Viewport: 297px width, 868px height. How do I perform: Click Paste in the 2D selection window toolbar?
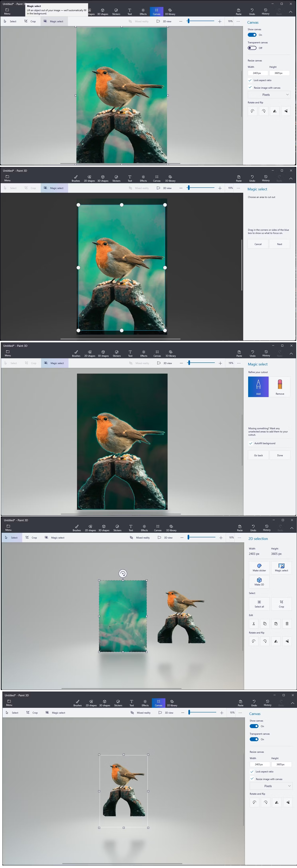[x=240, y=528]
